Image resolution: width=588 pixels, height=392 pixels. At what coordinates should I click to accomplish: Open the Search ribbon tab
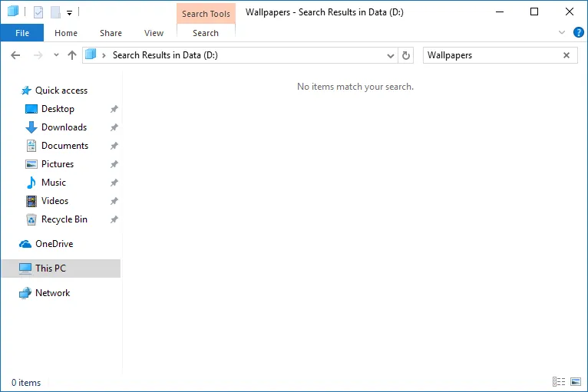206,33
